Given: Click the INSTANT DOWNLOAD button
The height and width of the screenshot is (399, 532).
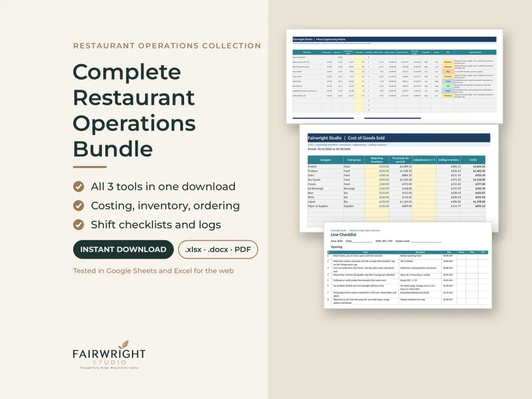Looking at the screenshot, I should pos(123,249).
